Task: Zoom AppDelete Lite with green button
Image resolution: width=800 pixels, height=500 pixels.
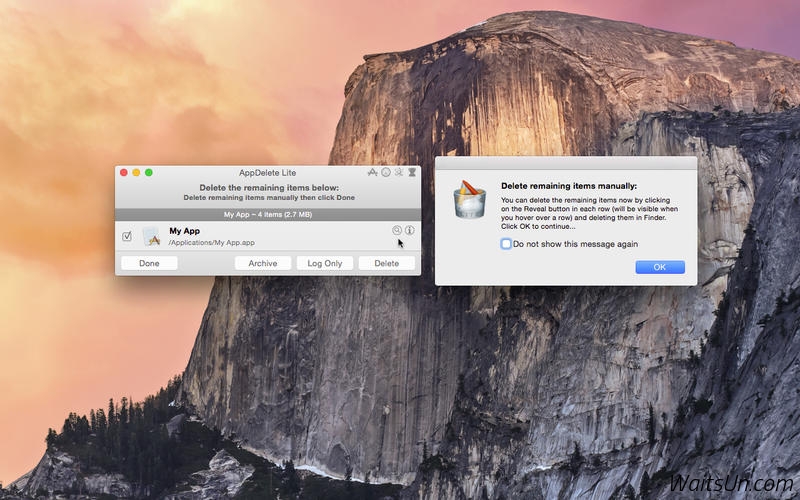Action: point(149,172)
